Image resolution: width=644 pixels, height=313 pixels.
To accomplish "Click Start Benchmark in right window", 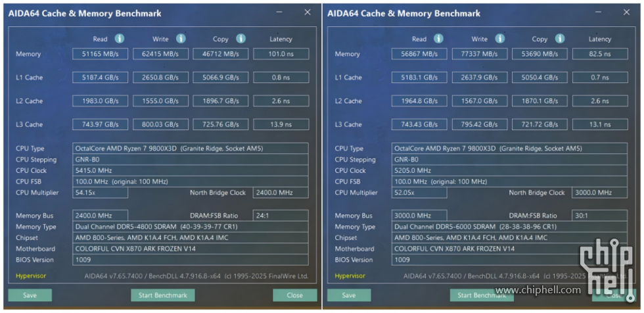I will (x=482, y=295).
